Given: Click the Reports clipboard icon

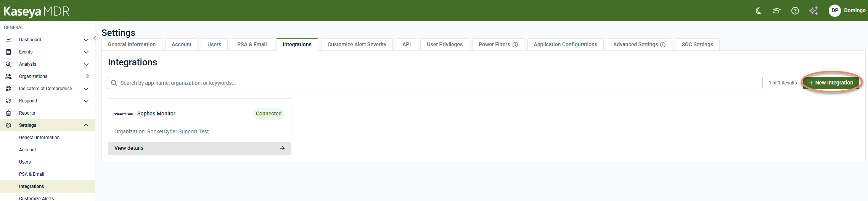Looking at the screenshot, I should pos(8,113).
